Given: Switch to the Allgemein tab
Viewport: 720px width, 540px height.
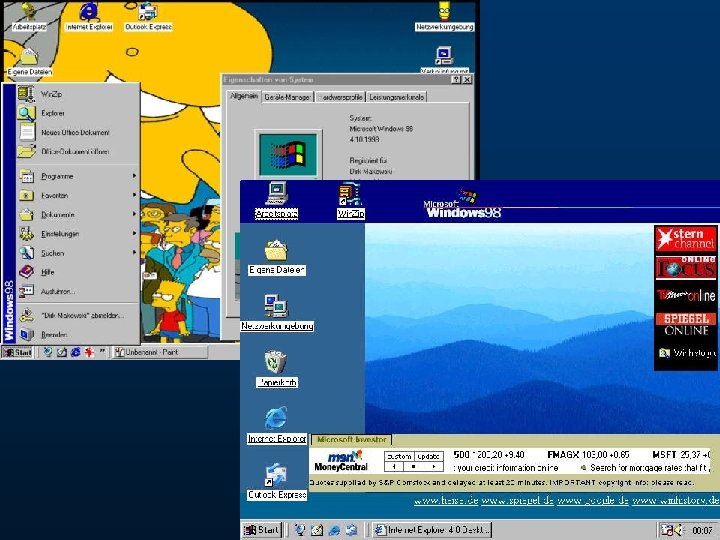Looking at the screenshot, I should 243,96.
